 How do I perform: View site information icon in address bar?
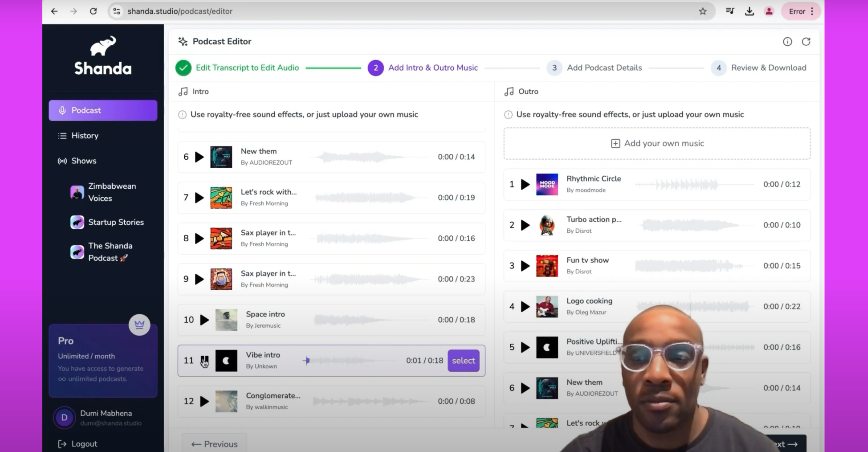(x=116, y=11)
